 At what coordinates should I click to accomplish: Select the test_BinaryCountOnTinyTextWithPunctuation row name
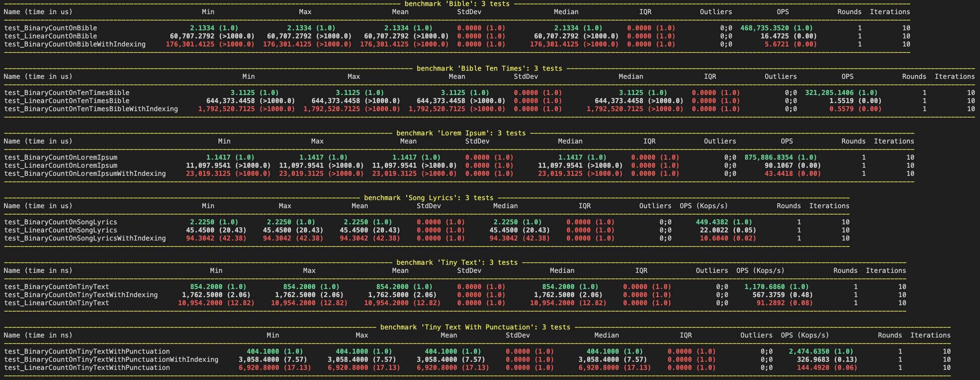pos(87,352)
